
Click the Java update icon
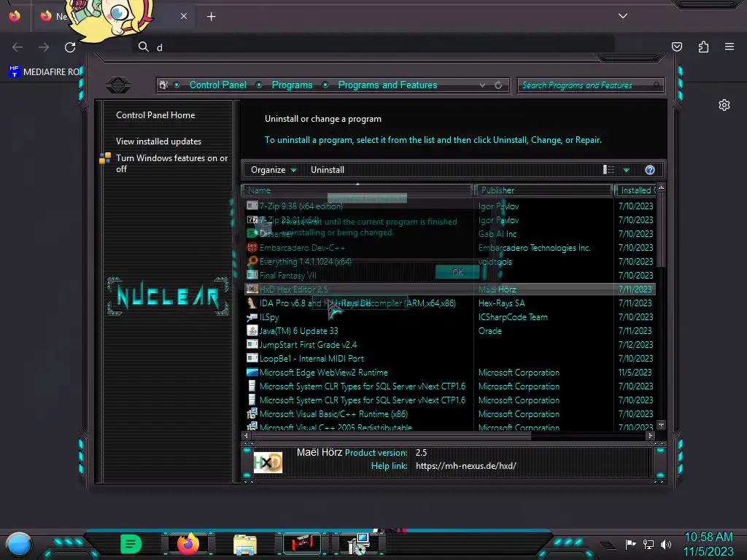coord(252,330)
